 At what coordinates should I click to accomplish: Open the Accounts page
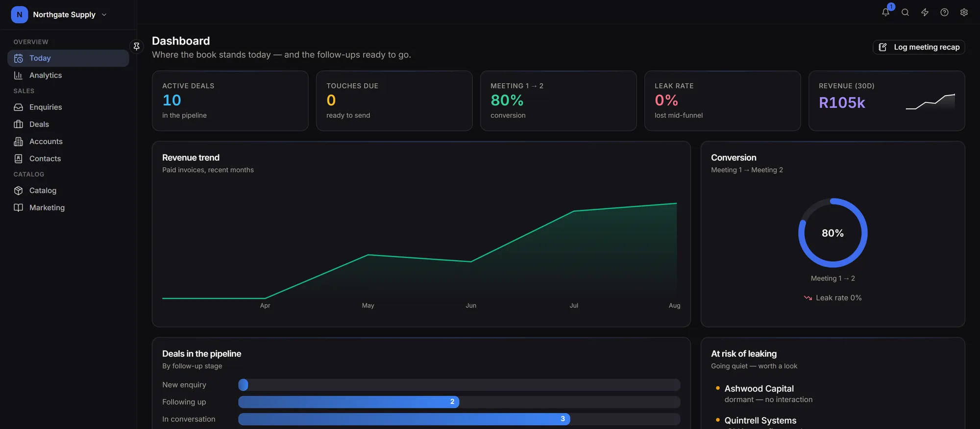[x=68, y=141]
